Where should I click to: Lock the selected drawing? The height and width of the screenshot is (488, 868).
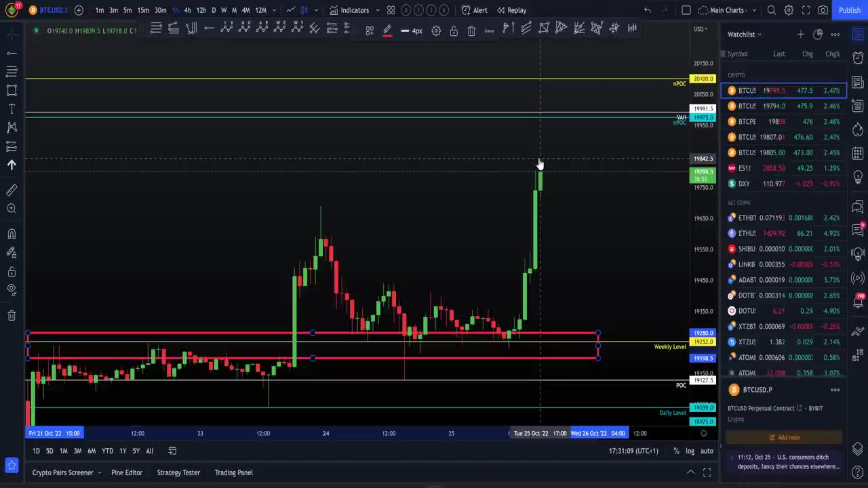pyautogui.click(x=454, y=30)
